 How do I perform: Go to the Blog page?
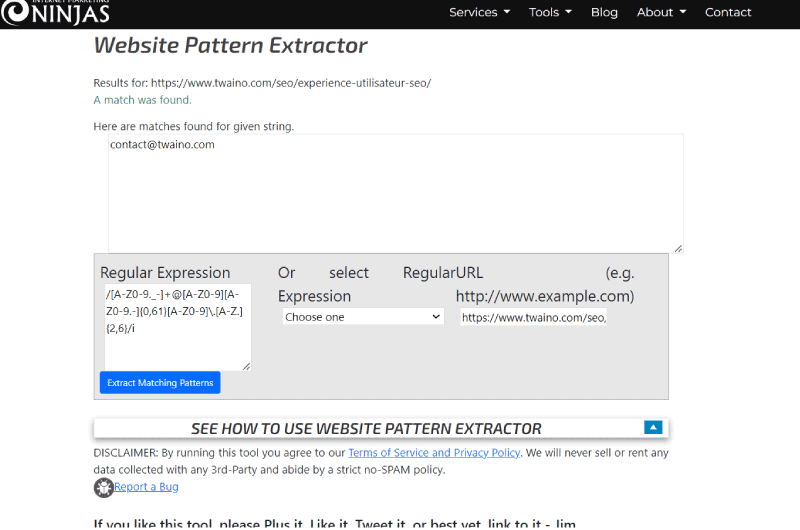[604, 12]
